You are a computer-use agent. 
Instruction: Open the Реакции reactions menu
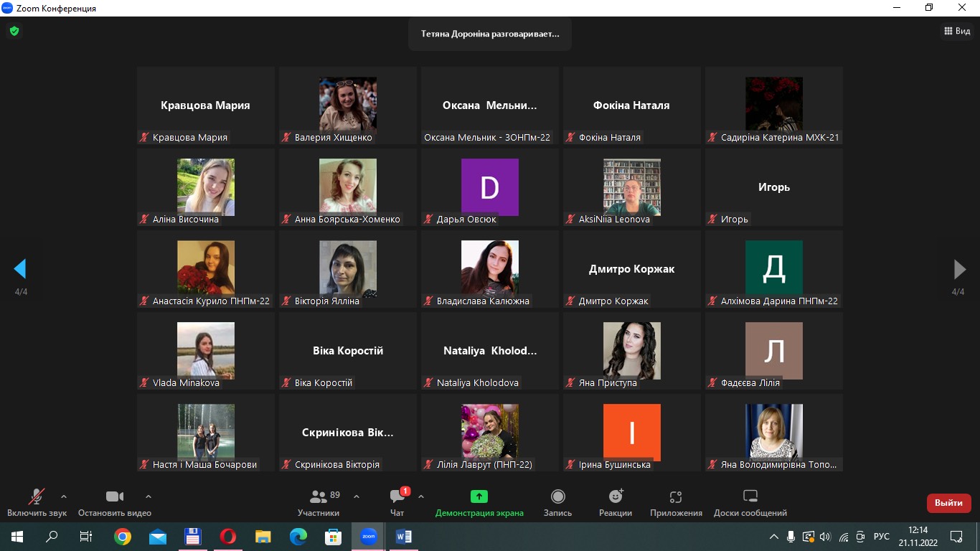click(x=615, y=496)
